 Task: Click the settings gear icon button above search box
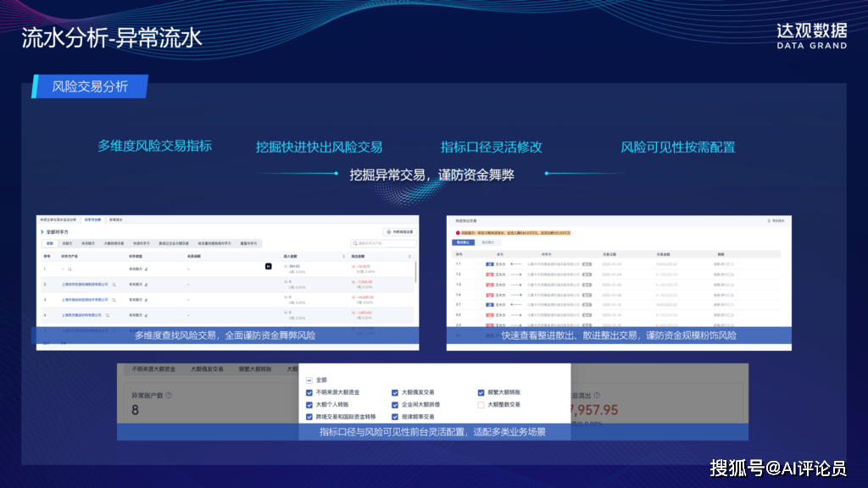[389, 231]
